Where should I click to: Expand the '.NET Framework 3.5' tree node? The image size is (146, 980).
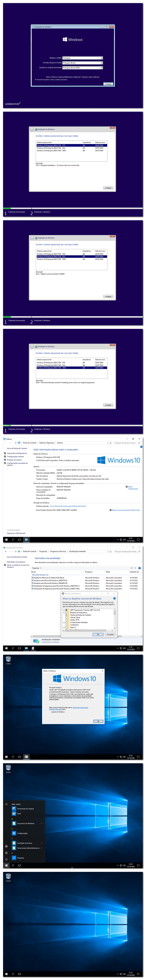tap(64, 610)
